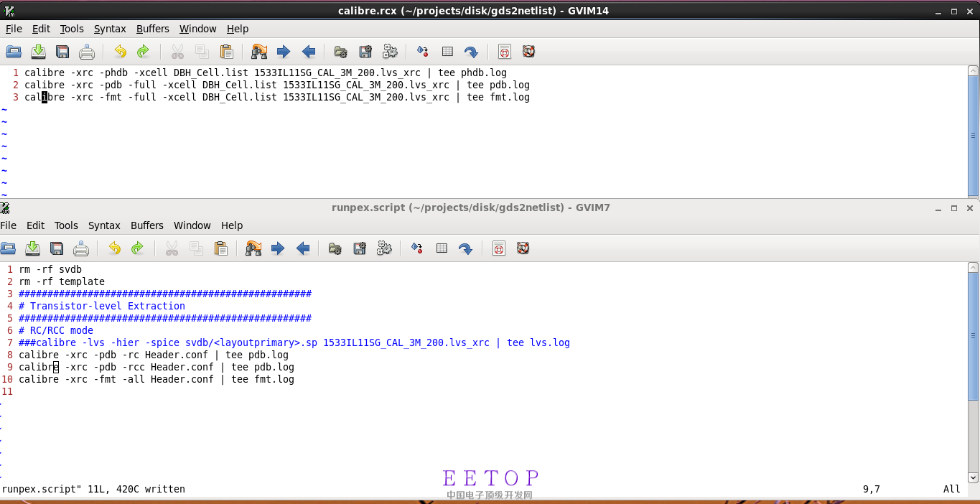Click scroll-up arrow of runpex.script window scrollbar
Viewport: 980px width, 504px height.
[x=974, y=267]
